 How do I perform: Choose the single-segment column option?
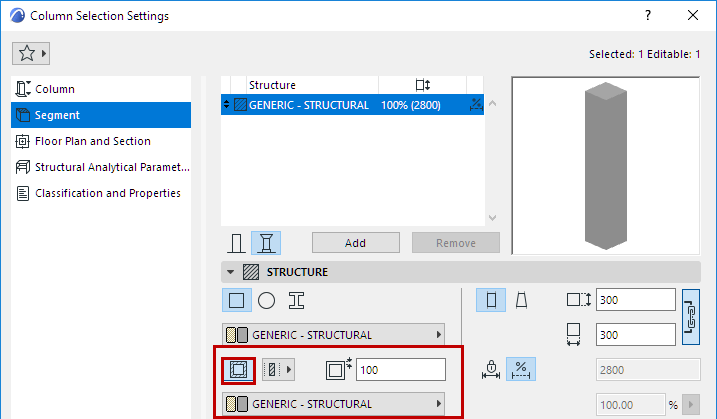point(236,243)
